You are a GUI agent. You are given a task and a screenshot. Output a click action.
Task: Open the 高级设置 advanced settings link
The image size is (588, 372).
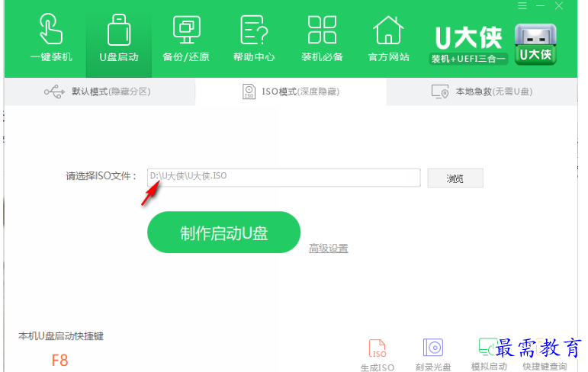coord(329,248)
